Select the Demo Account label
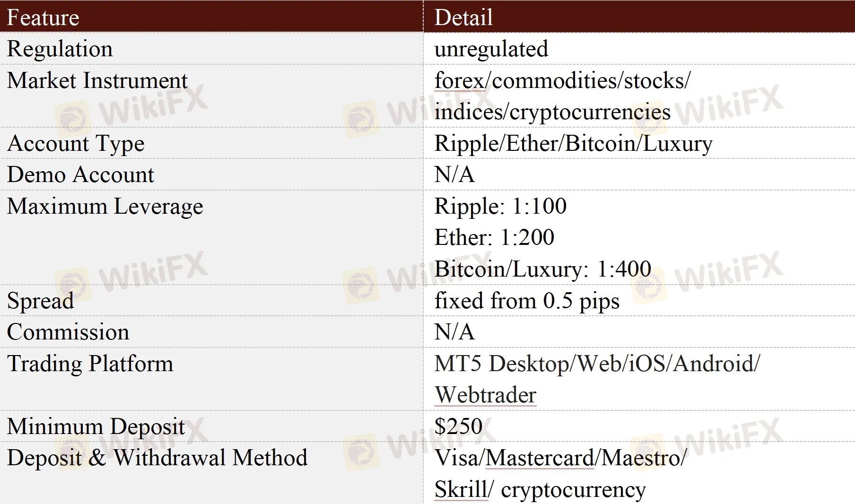Viewport: 855px width, 504px height. 80,175
